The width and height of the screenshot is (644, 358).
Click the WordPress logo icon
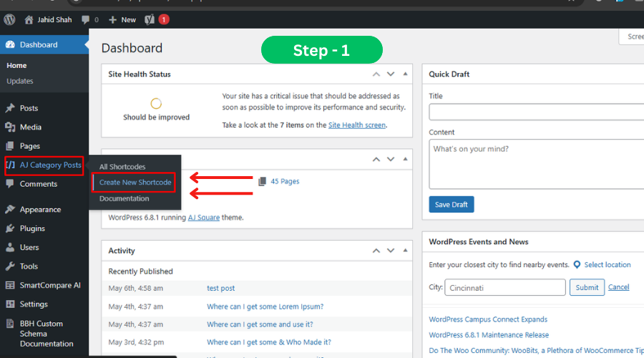tap(9, 19)
